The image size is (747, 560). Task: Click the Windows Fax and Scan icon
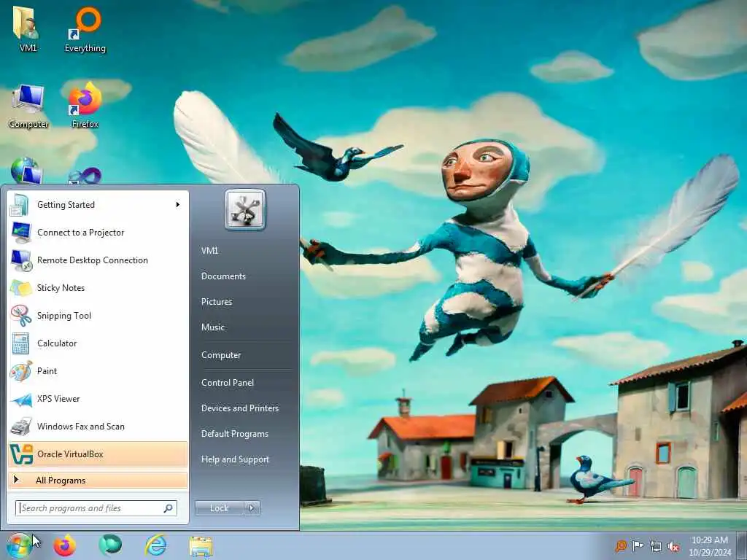click(x=20, y=426)
